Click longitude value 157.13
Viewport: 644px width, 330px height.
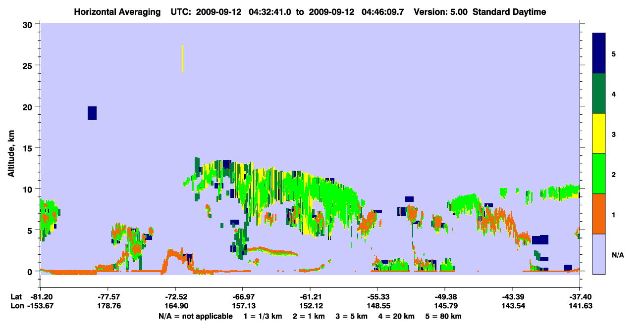coord(243,306)
